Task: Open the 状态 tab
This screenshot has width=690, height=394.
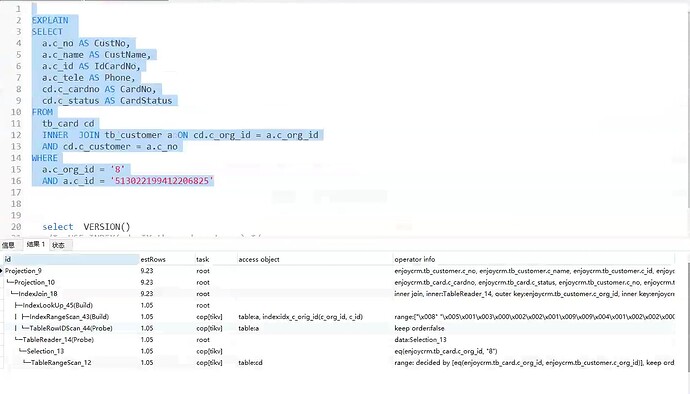Action: point(59,245)
